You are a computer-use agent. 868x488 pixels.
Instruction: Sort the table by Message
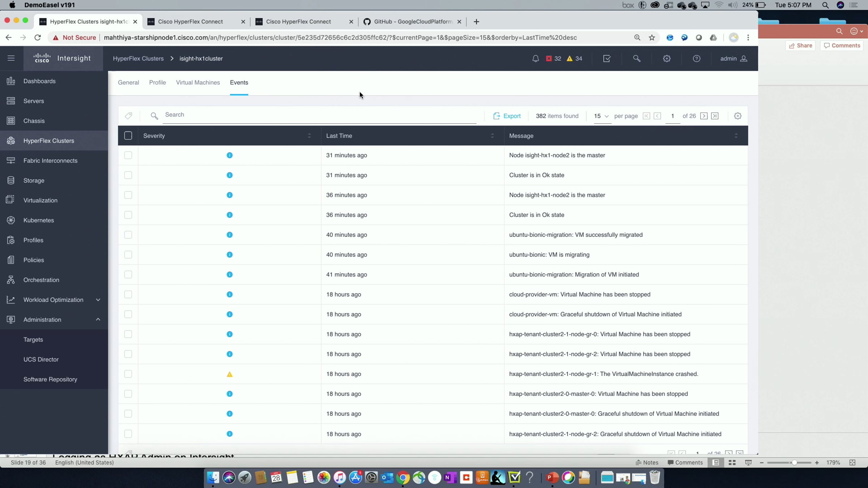(x=736, y=136)
